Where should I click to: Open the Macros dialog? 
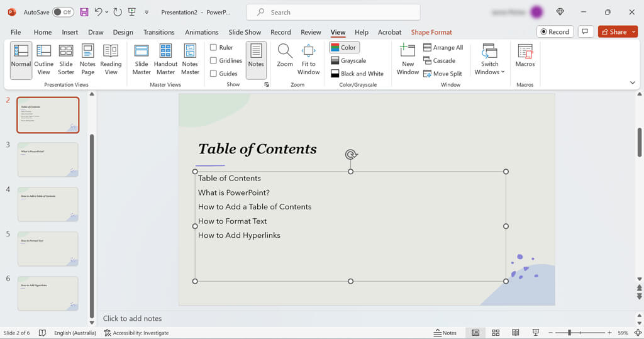(525, 56)
